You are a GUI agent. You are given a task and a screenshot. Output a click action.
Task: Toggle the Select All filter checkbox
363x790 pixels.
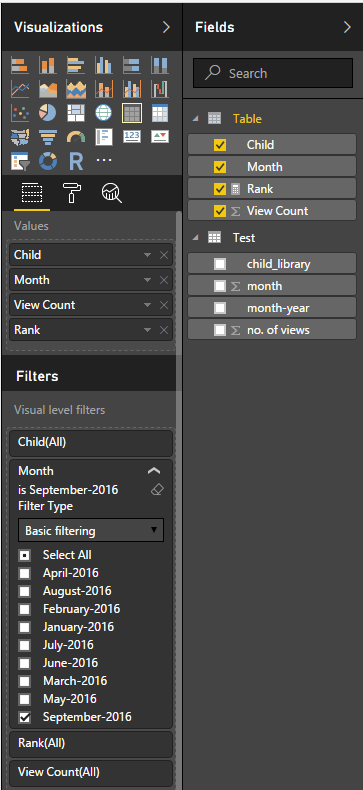(x=24, y=555)
